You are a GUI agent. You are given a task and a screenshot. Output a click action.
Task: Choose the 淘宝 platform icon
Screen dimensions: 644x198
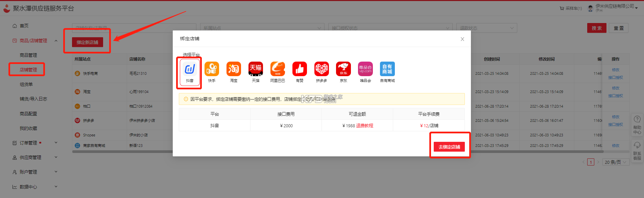coord(234,69)
